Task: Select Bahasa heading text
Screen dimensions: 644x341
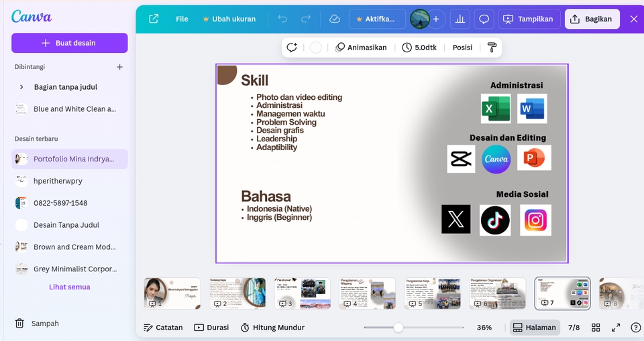Action: (266, 196)
